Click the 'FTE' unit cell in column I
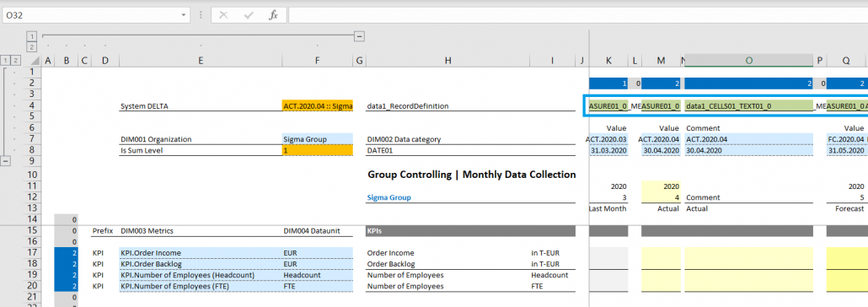The image size is (868, 307). pos(553,286)
